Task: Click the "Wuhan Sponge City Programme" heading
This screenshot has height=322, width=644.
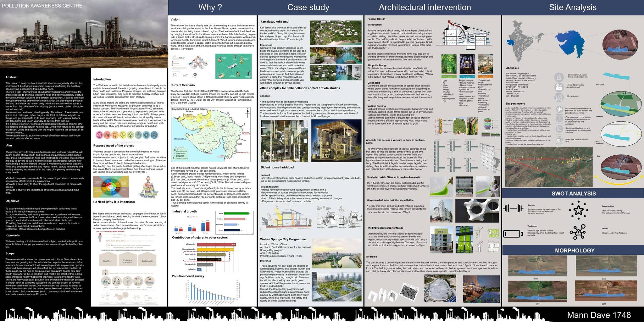Action: (x=283, y=239)
